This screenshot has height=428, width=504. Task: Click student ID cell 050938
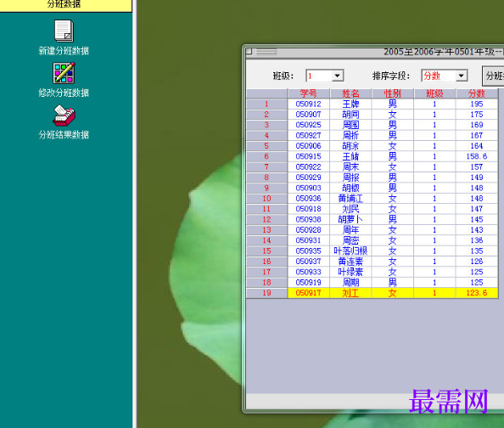[309, 219]
